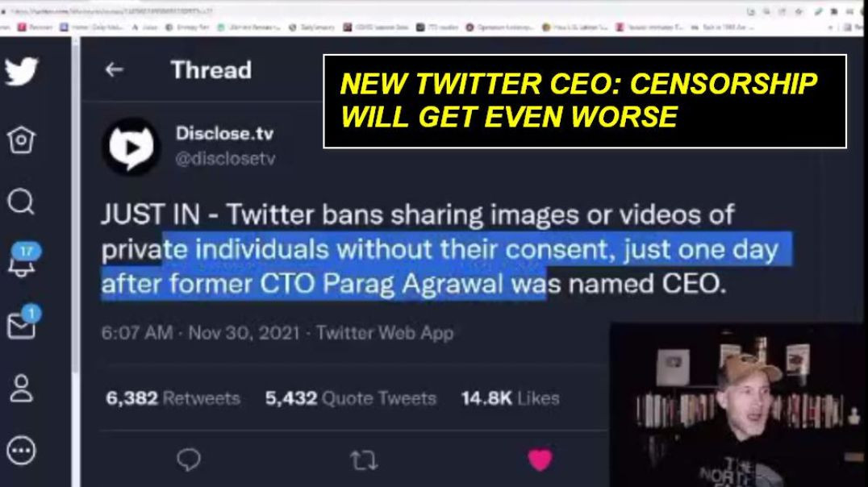Click the @disclosetv handle

tap(225, 159)
